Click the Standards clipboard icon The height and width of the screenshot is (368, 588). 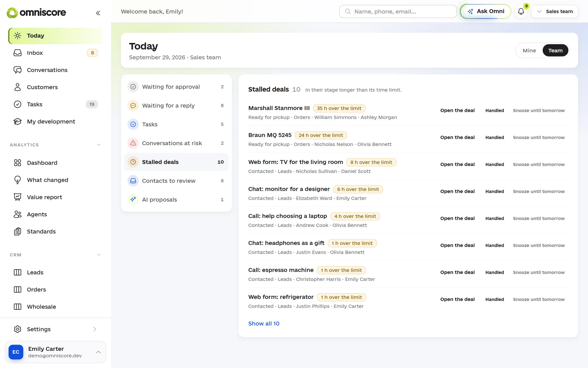[18, 231]
